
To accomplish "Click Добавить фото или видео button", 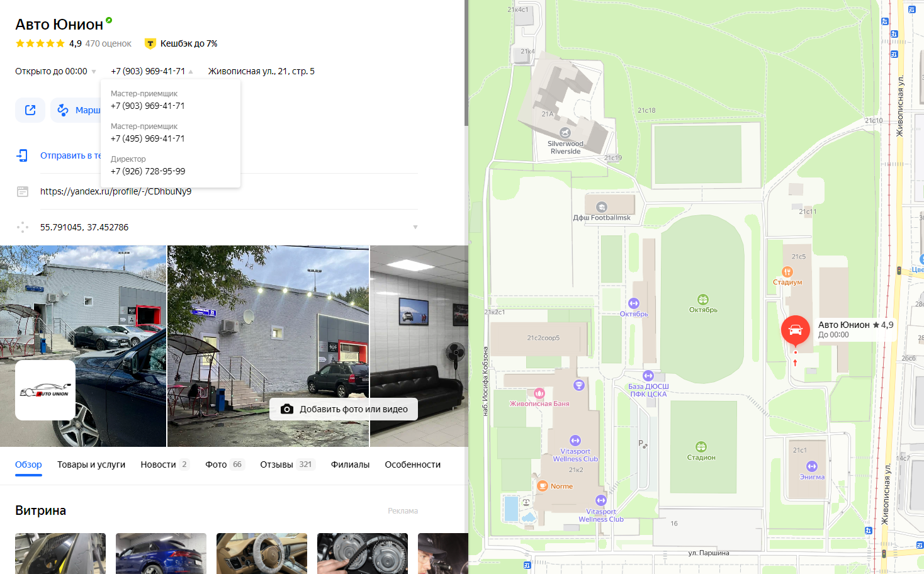I will click(x=344, y=409).
